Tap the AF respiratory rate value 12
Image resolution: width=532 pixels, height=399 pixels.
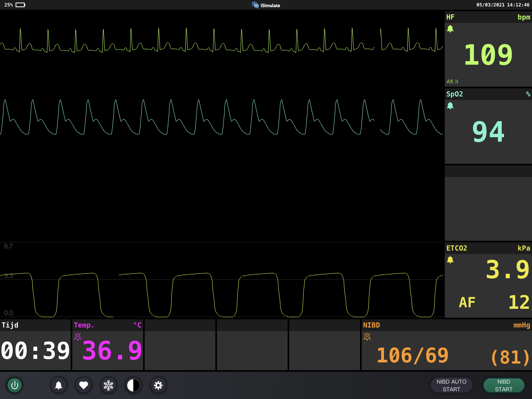click(519, 302)
